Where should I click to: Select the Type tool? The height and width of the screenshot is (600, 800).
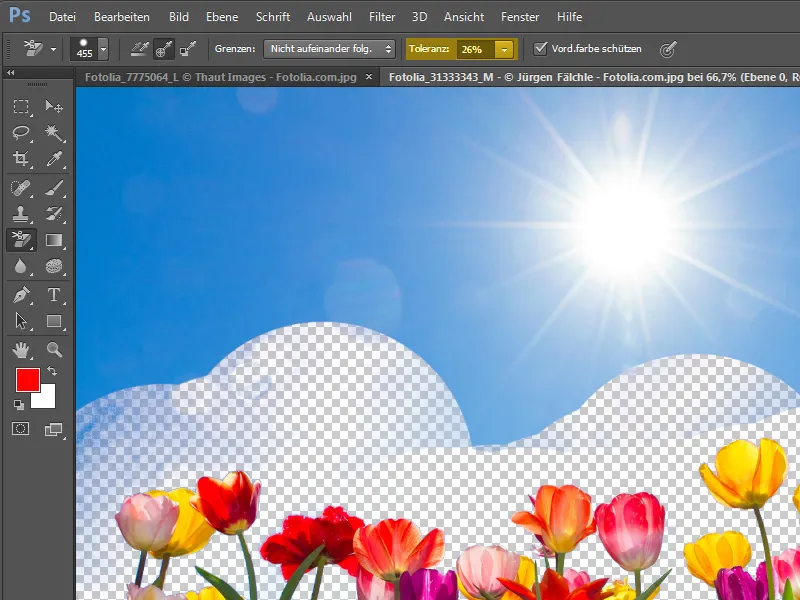[x=54, y=294]
